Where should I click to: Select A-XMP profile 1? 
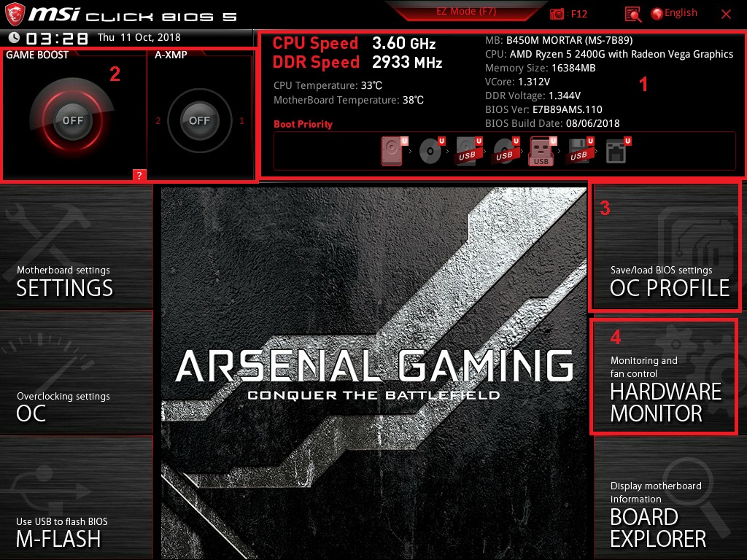click(x=241, y=121)
